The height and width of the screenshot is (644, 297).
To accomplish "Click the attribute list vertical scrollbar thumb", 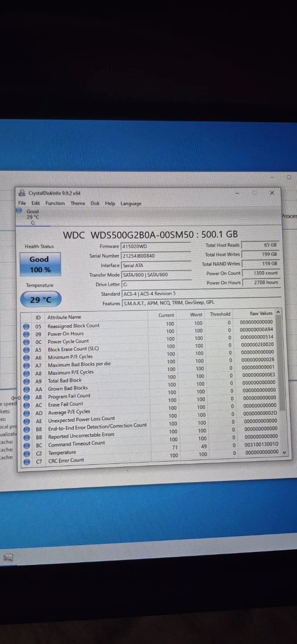I will [281, 362].
